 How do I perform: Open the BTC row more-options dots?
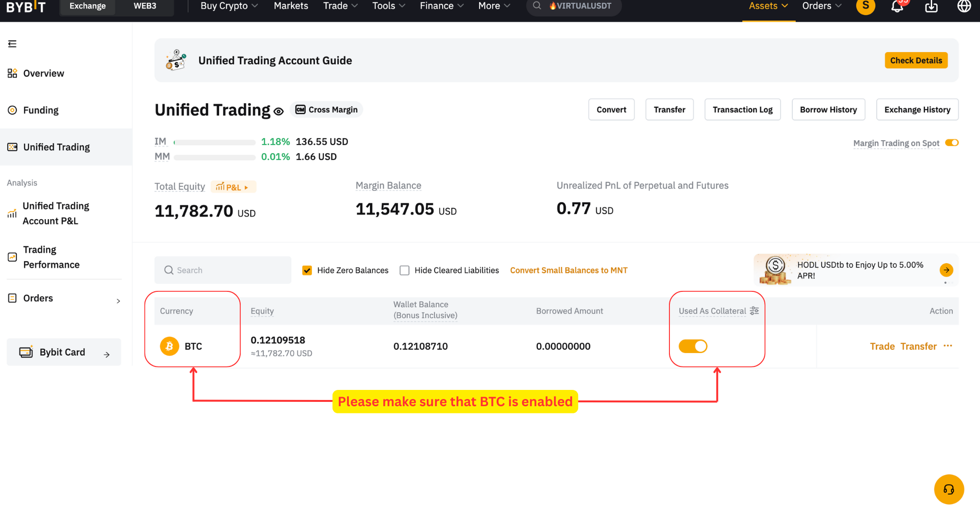click(x=948, y=345)
